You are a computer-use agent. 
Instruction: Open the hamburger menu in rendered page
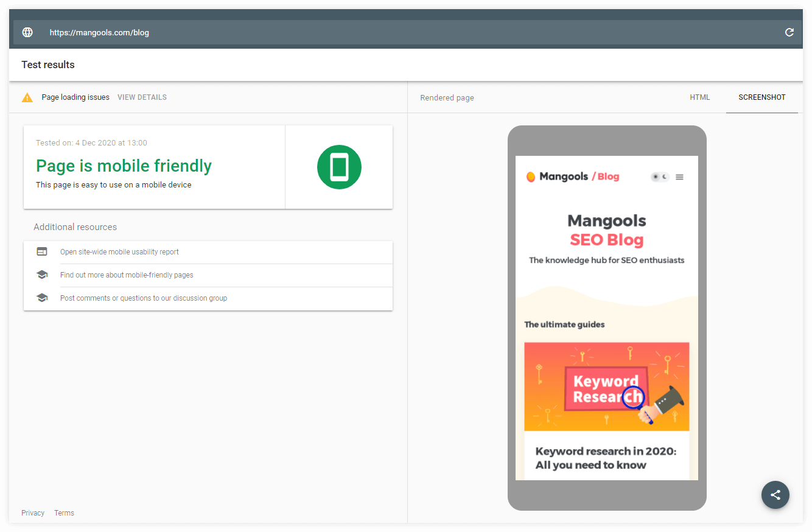point(679,177)
